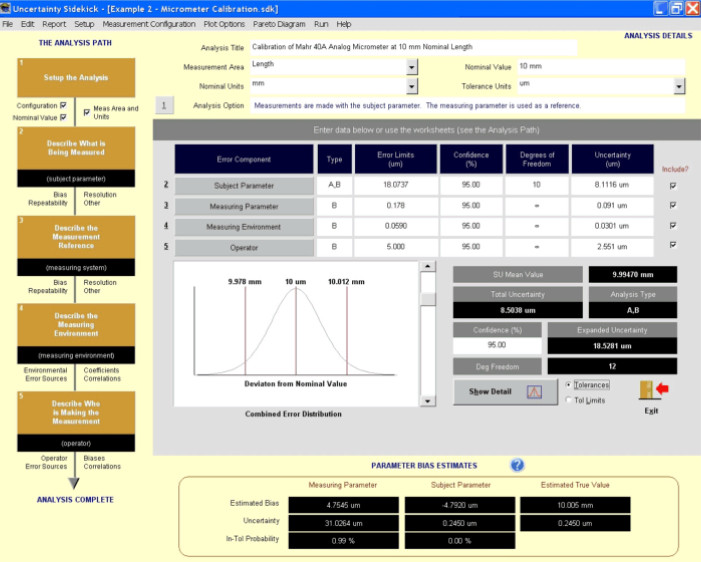Open the Run menu
Screen dimensions: 701x562
321,24
